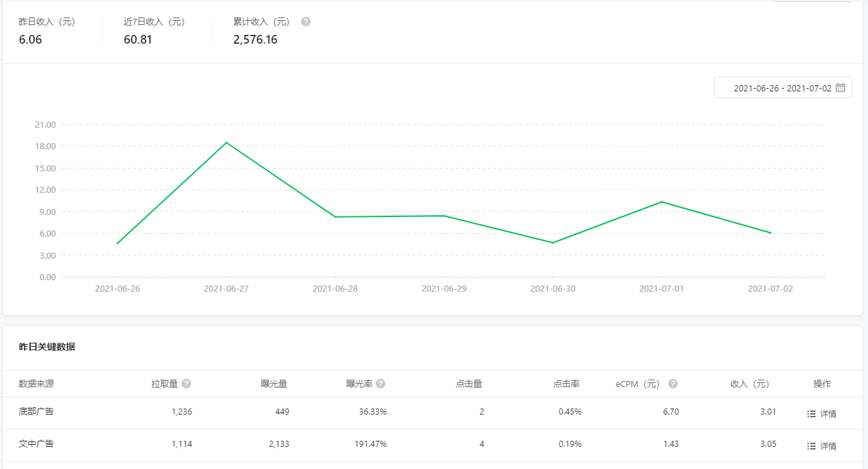Screen dimensions: 868x469
Task: Select the 2021-06-30 data point on chart
Action: [x=553, y=243]
